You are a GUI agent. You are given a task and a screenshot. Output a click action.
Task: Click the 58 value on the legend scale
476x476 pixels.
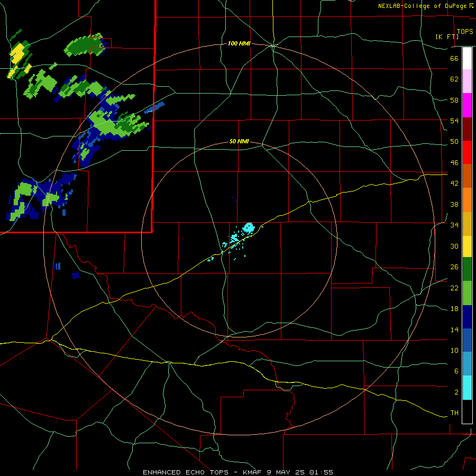[x=454, y=100]
